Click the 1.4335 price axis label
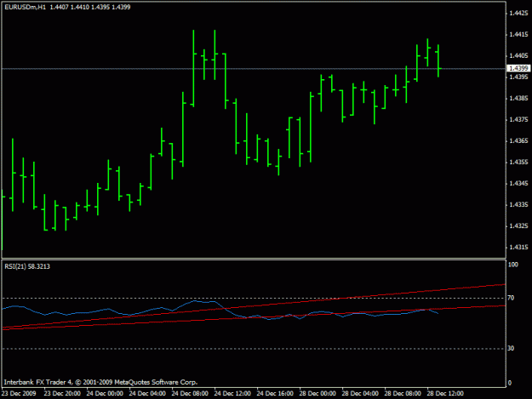 tap(518, 205)
